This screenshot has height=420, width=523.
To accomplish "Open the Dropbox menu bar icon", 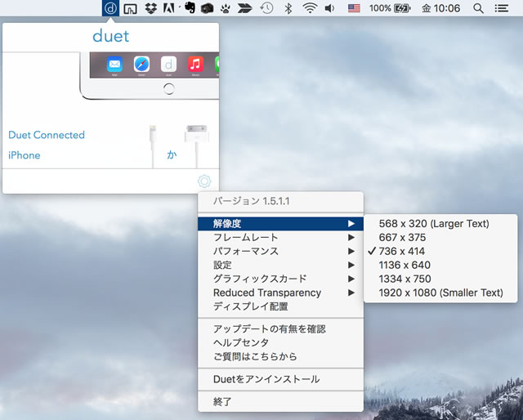I will [x=151, y=8].
